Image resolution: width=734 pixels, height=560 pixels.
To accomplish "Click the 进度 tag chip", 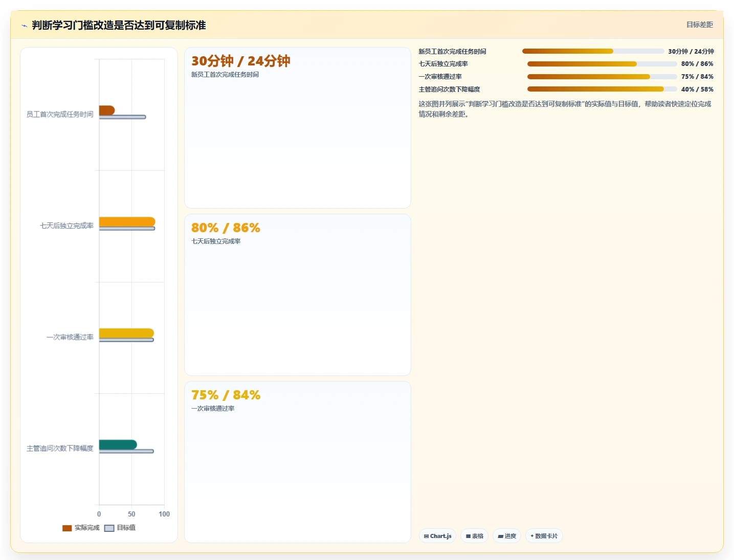I will [507, 536].
